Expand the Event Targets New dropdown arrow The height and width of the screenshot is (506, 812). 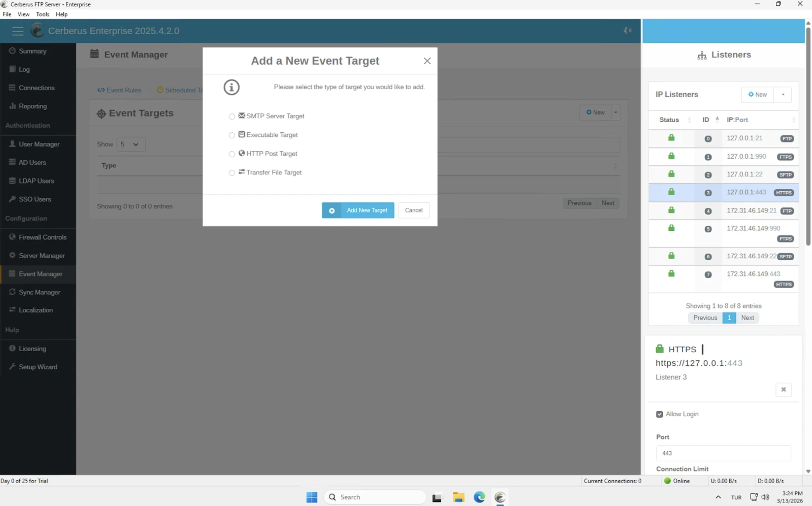click(x=616, y=113)
